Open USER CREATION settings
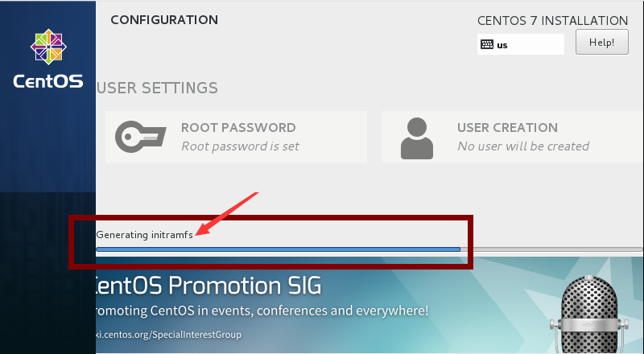Viewport: 644px width, 354px height. 513,137
